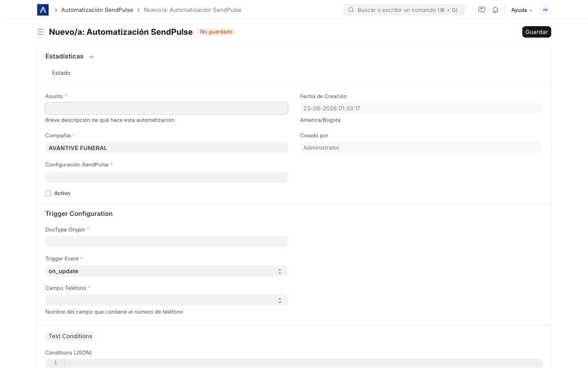Open the app home logo icon
The width and height of the screenshot is (588, 368).
(43, 10)
